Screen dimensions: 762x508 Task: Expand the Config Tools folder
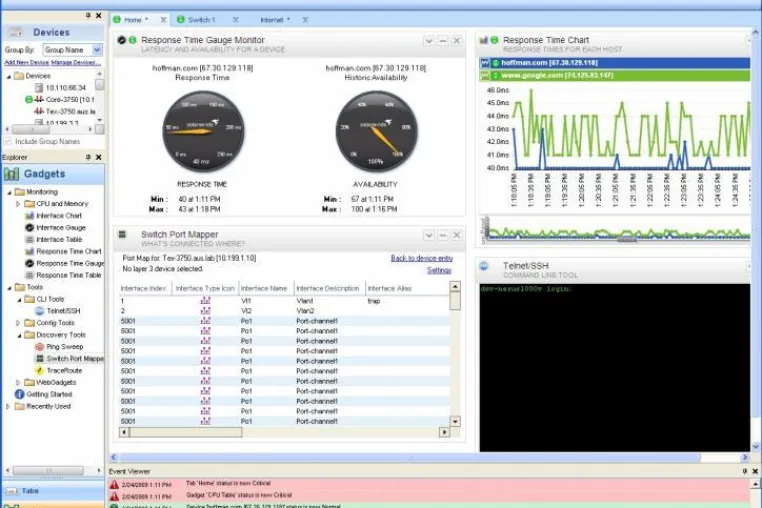(x=18, y=323)
